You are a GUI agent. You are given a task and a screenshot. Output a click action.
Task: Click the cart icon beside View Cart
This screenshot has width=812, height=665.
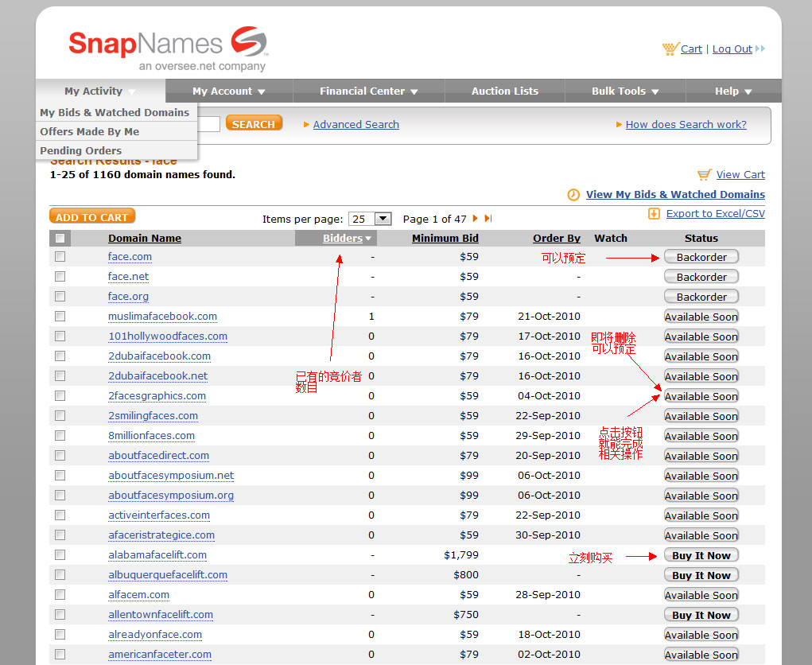coord(705,174)
